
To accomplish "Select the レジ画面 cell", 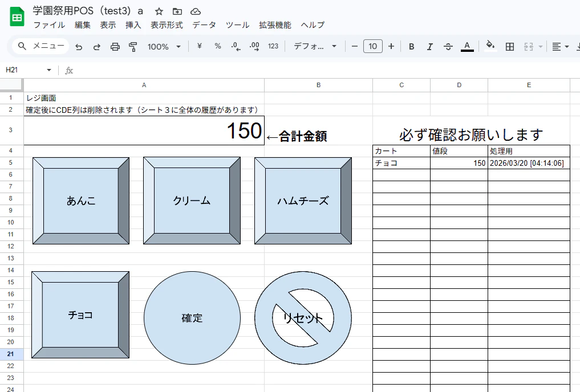I will [x=144, y=98].
